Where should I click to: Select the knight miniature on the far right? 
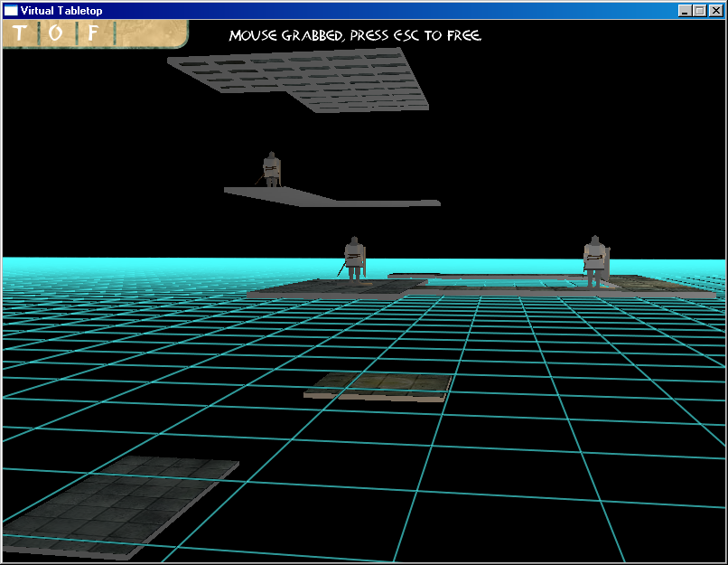pyautogui.click(x=596, y=261)
